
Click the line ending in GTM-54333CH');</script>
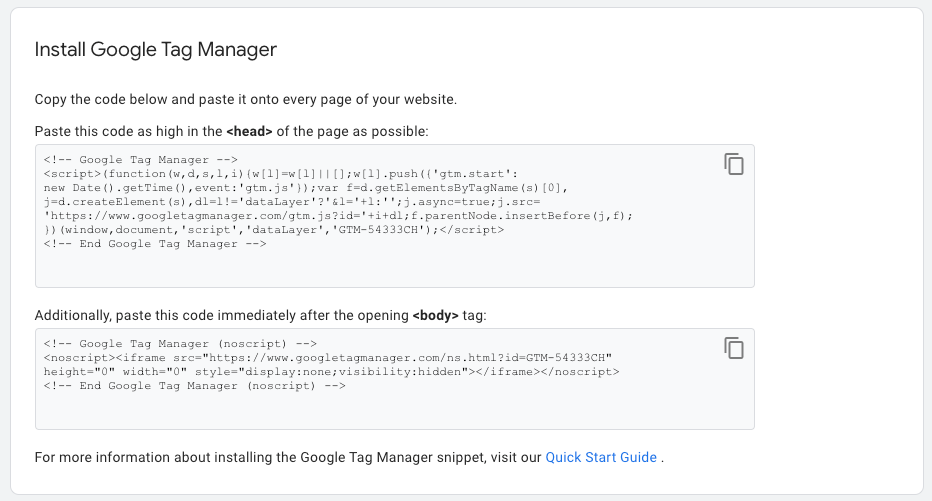273,230
